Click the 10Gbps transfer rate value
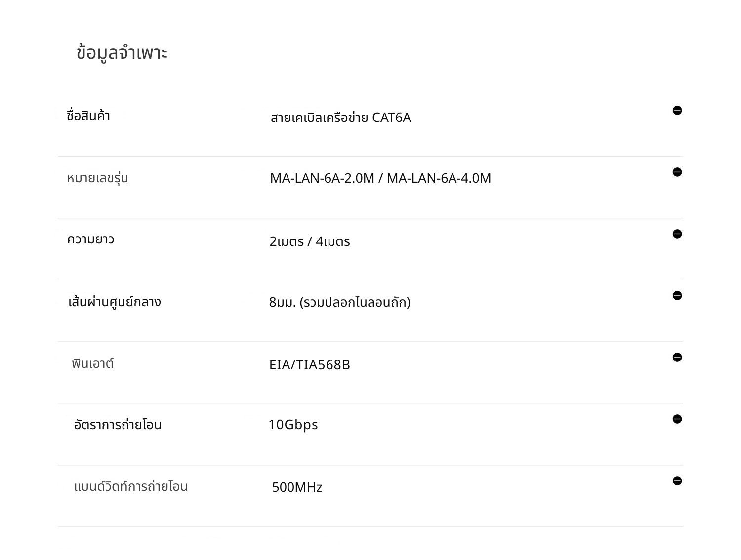 click(x=293, y=425)
